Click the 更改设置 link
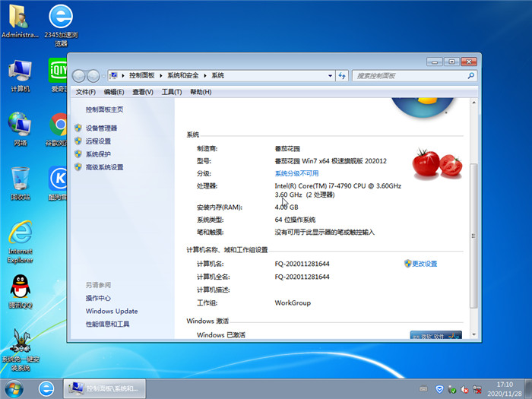532x399 pixels. pyautogui.click(x=424, y=264)
